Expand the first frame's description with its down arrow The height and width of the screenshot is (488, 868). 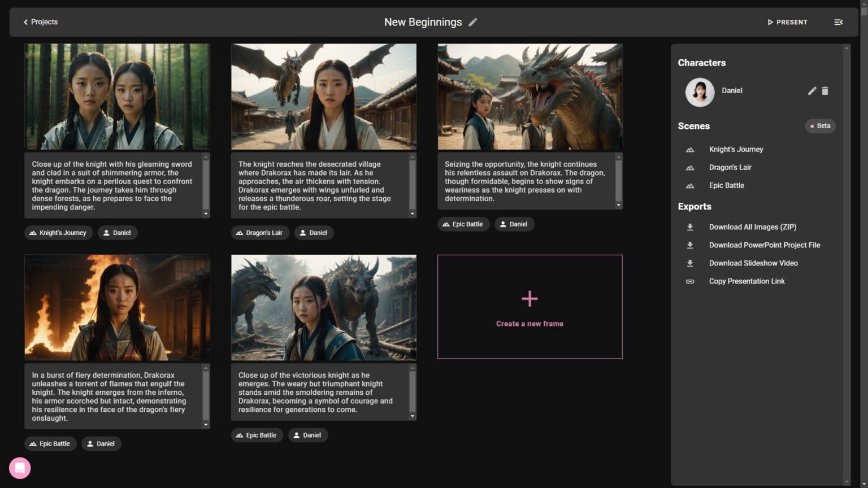205,215
